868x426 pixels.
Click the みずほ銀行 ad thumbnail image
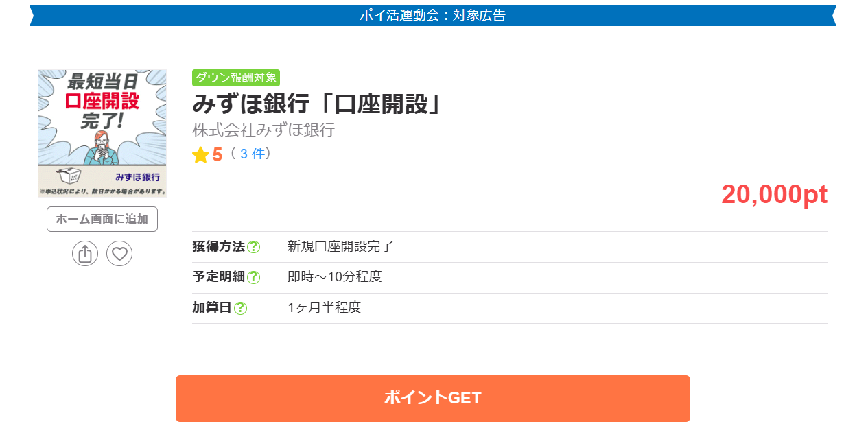pos(102,133)
